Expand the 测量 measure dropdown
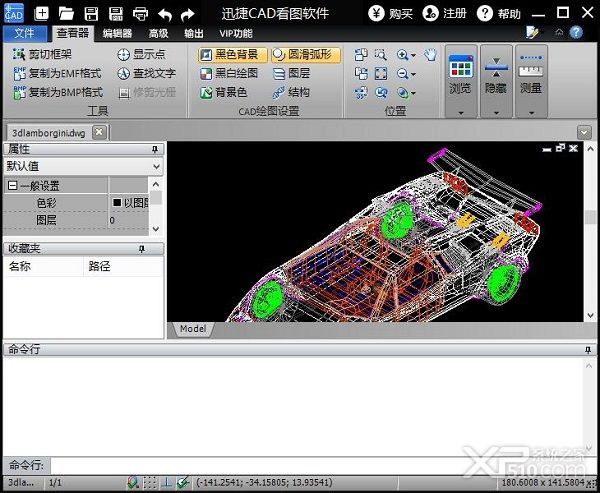 tap(532, 113)
